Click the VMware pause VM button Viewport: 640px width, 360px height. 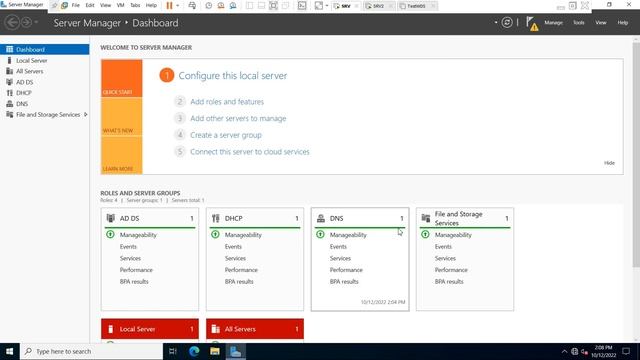169,6
